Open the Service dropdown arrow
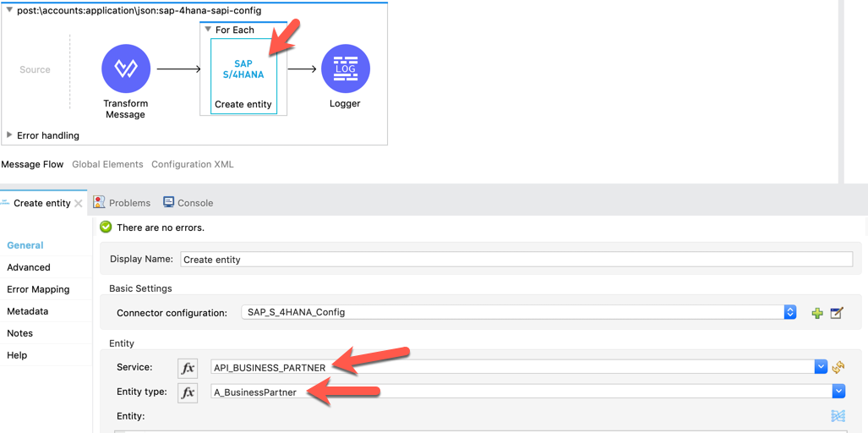The image size is (868, 433). point(821,366)
